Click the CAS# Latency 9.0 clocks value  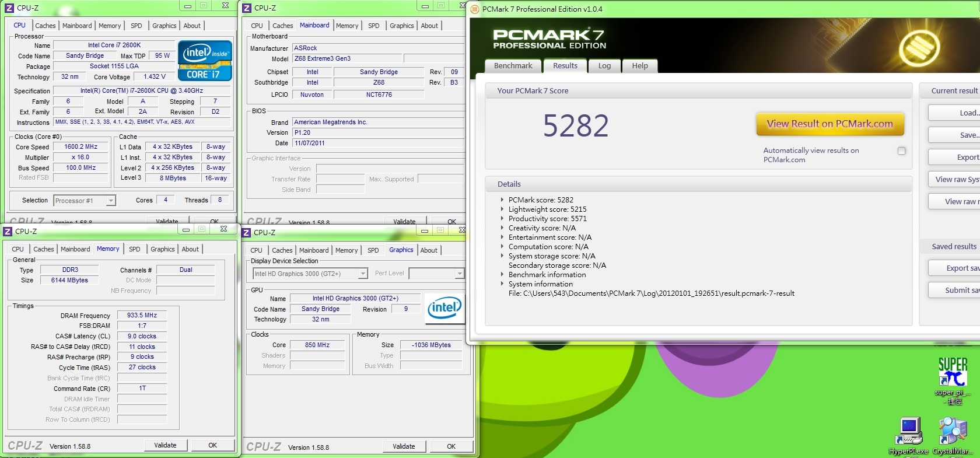coord(142,336)
